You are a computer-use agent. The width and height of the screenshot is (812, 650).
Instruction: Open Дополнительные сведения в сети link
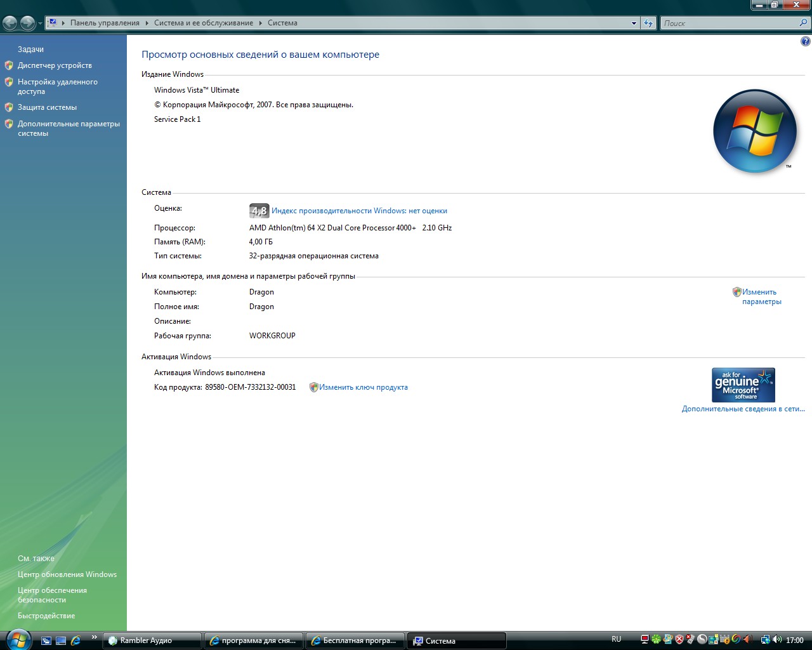(x=743, y=409)
